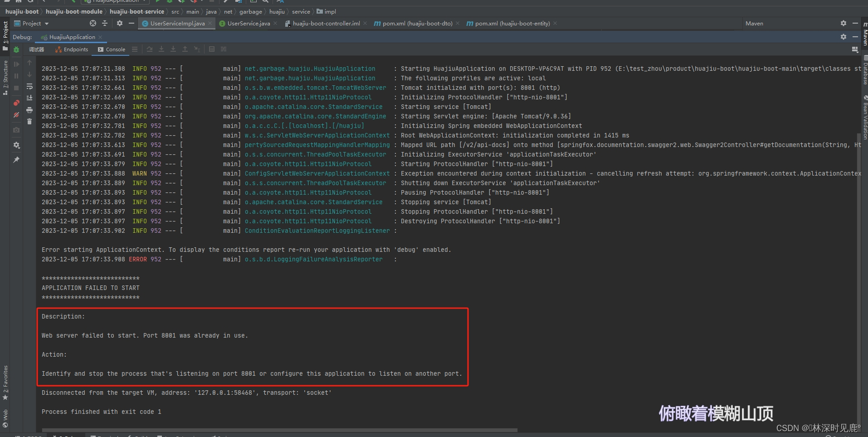Click the console up arrow icon
Viewport: 868px width, 437px height.
29,63
